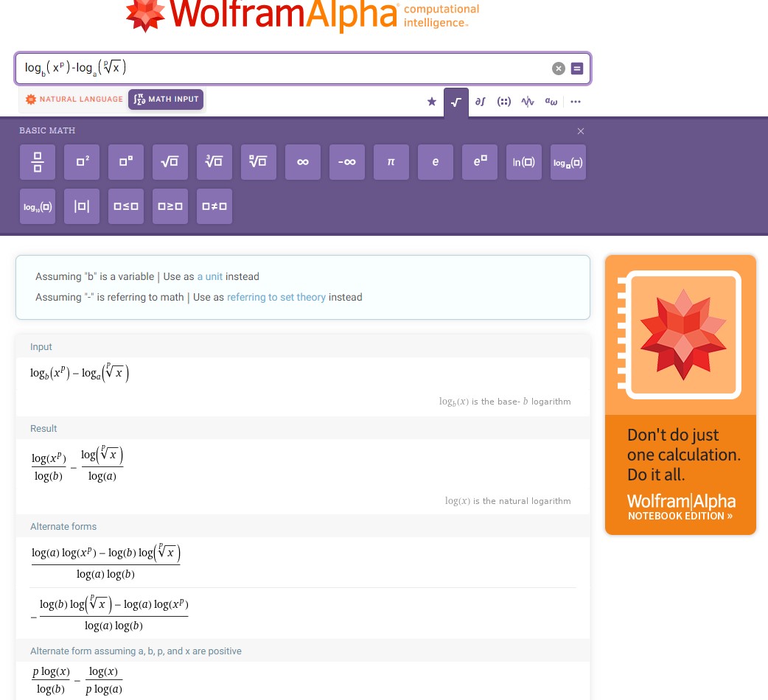This screenshot has width=768, height=700.
Task: Insert not equal template
Action: point(214,206)
